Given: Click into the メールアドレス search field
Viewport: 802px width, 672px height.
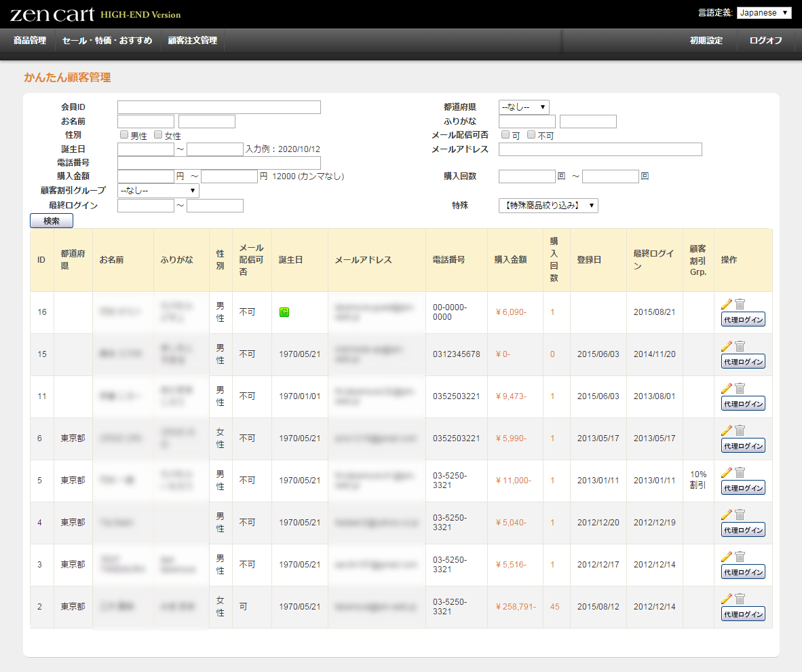Looking at the screenshot, I should pyautogui.click(x=600, y=149).
